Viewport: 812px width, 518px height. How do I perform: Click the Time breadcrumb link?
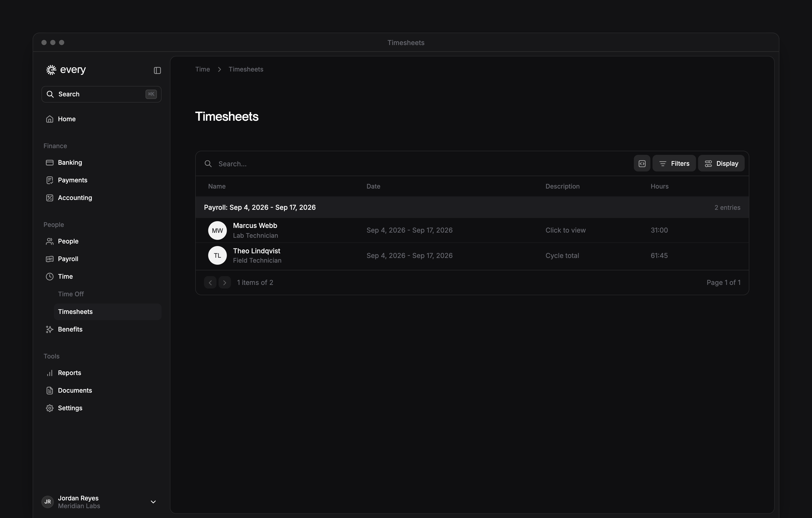[202, 69]
